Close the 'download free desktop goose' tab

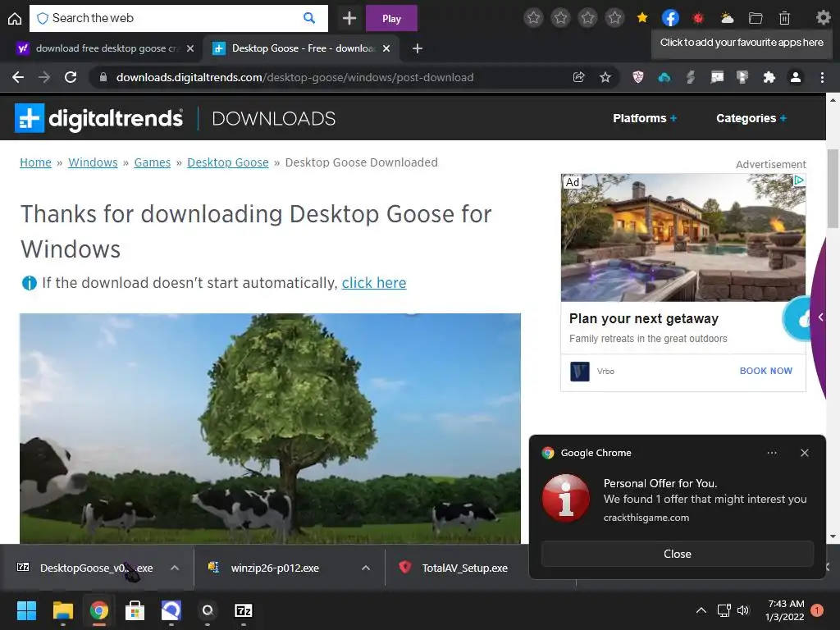190,48
